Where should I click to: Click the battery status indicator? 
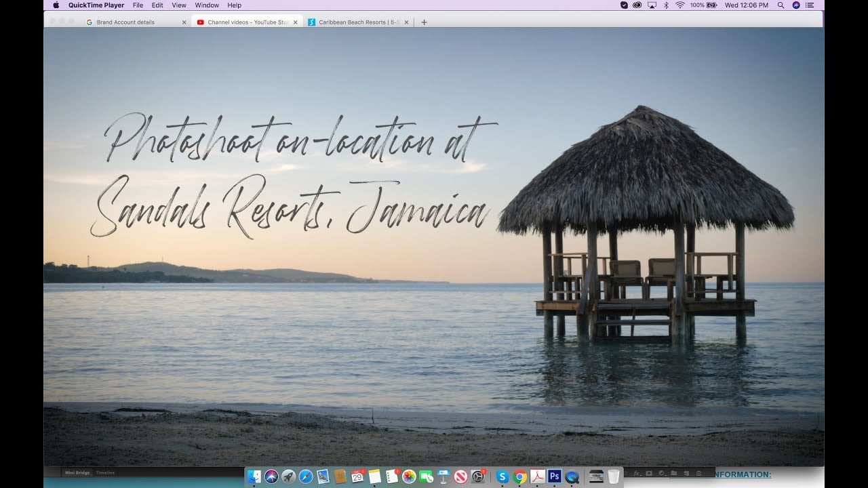[x=704, y=5]
